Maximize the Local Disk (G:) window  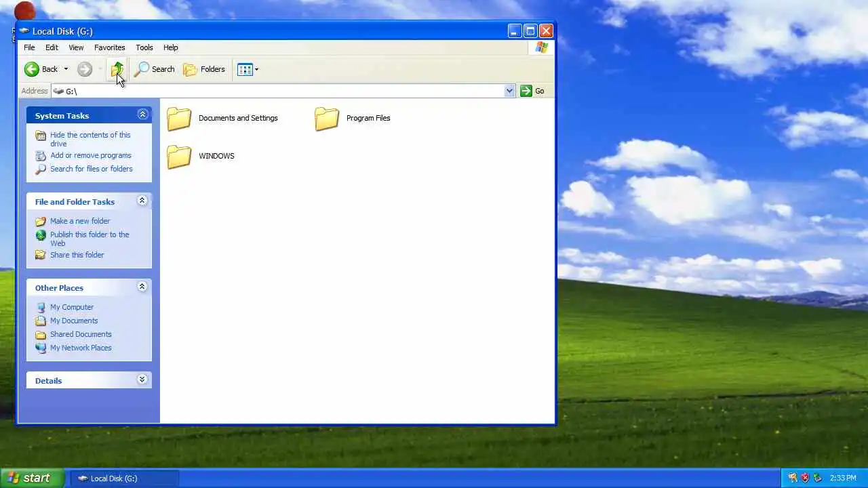(x=530, y=30)
